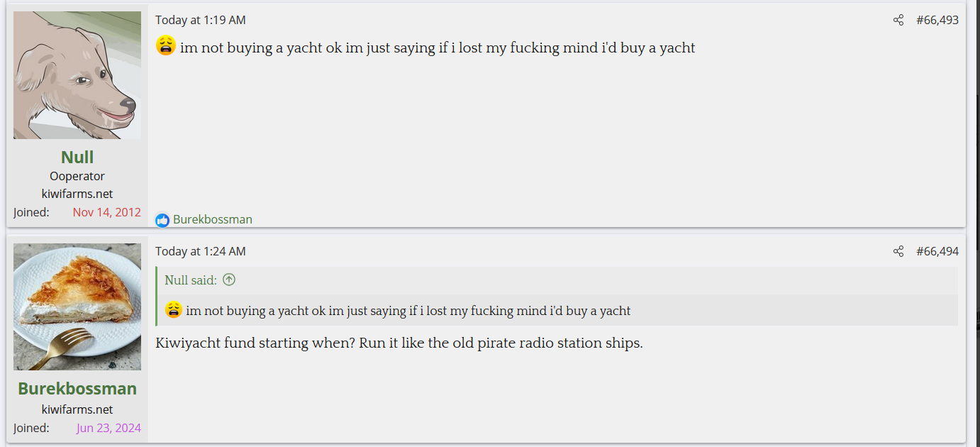The image size is (980, 447).
Task: Click the thumbs-up reaction icon under Null's post
Action: 162,220
